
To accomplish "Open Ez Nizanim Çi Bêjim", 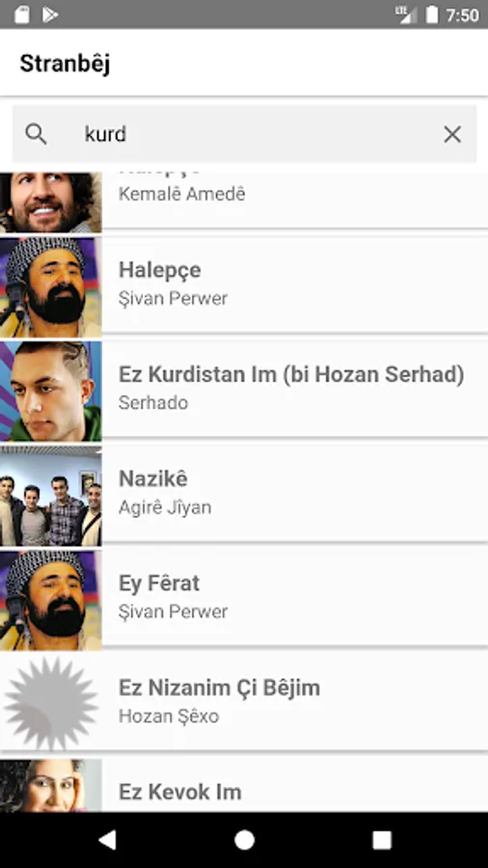I will click(244, 702).
